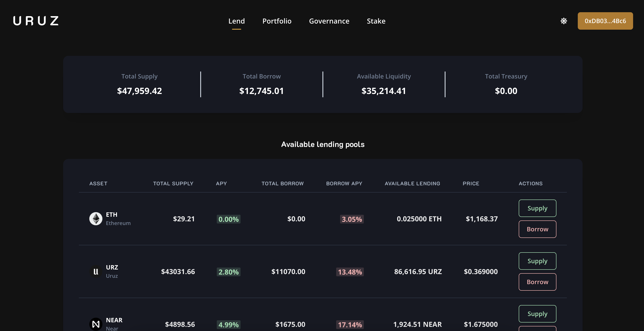Click the URUZ logo

tap(36, 21)
